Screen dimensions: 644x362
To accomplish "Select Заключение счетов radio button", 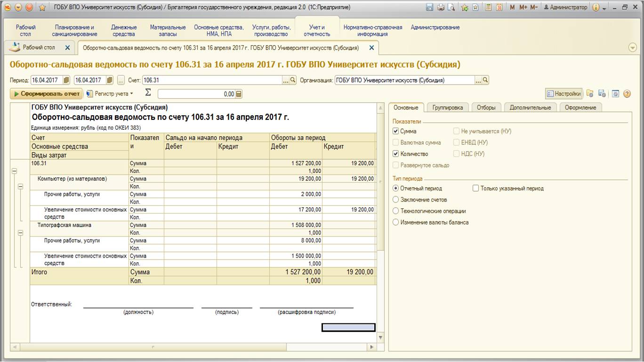I will coord(395,200).
